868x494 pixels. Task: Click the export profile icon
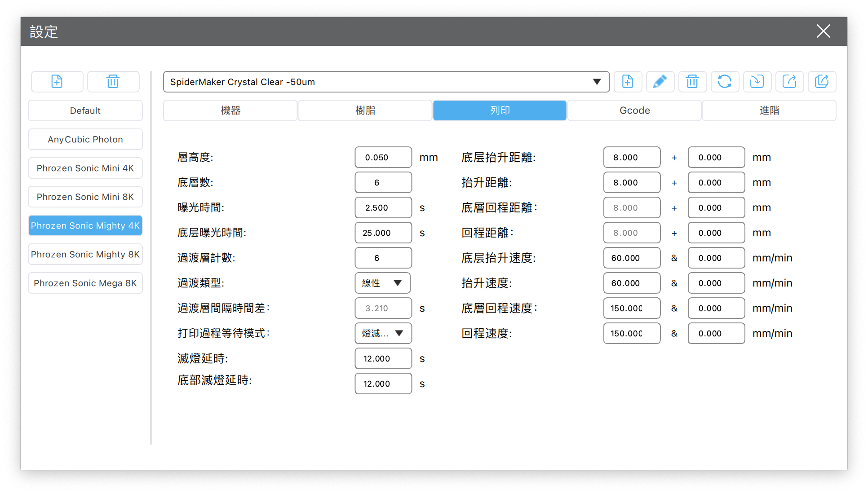click(x=789, y=82)
